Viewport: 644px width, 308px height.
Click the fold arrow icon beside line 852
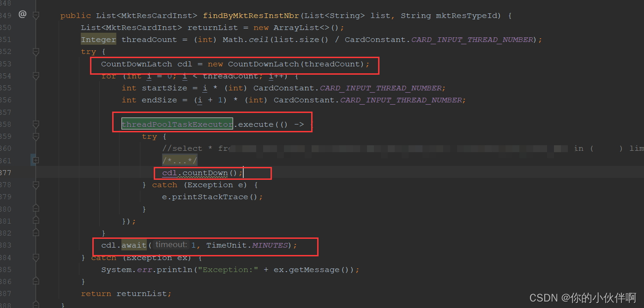pos(36,52)
